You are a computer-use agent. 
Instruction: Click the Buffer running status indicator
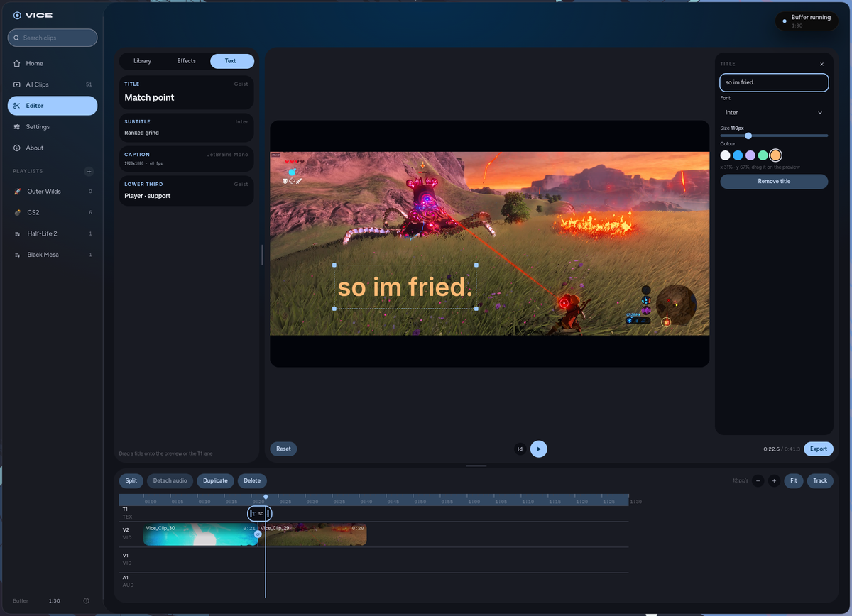pyautogui.click(x=807, y=21)
